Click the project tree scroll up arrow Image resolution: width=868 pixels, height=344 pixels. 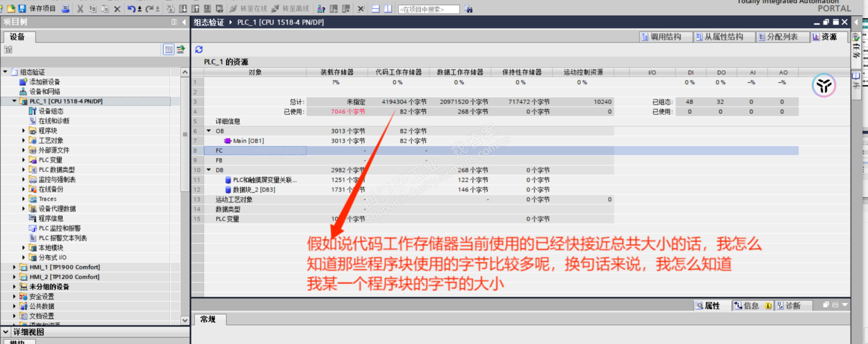tap(185, 72)
